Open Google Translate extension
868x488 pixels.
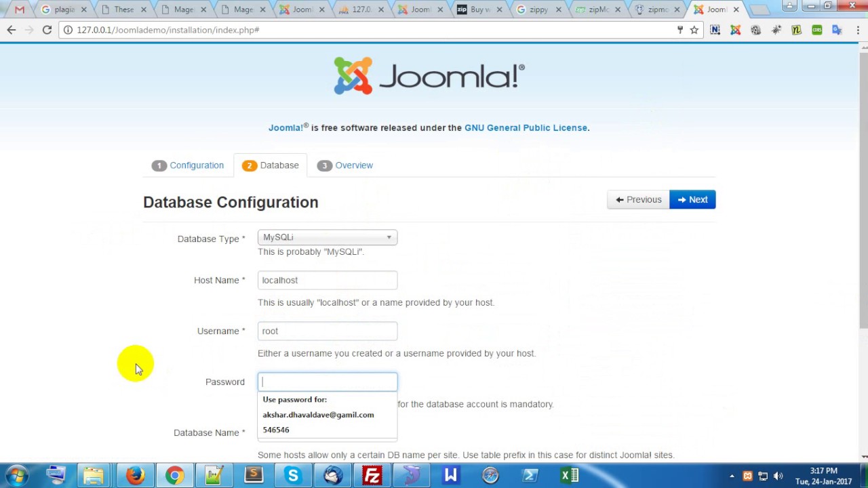pos(837,30)
